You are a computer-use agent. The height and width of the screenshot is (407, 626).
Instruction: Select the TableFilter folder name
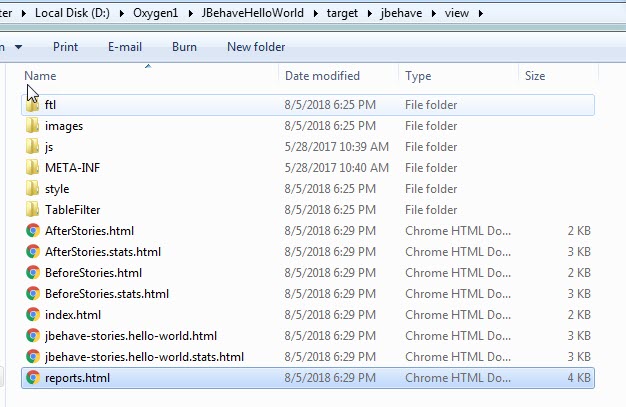pos(73,210)
